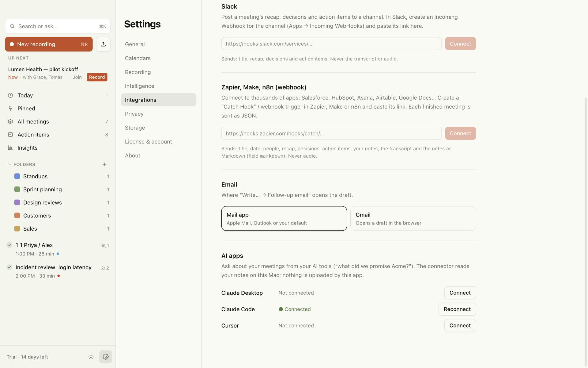Reconnect Claude Code

pos(457,309)
